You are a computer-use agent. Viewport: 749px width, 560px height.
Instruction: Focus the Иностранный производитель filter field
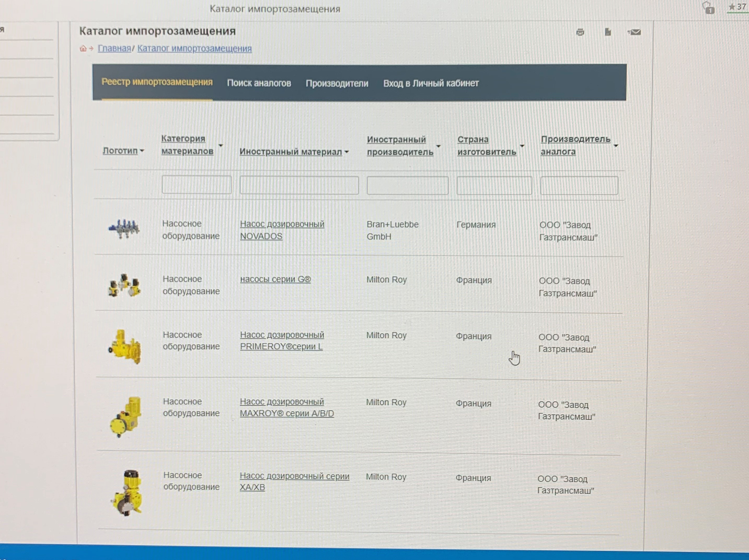407,186
